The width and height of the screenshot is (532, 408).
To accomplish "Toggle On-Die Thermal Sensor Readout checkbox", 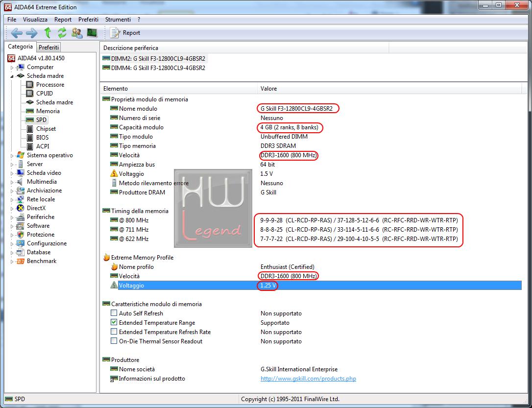I will (x=114, y=340).
